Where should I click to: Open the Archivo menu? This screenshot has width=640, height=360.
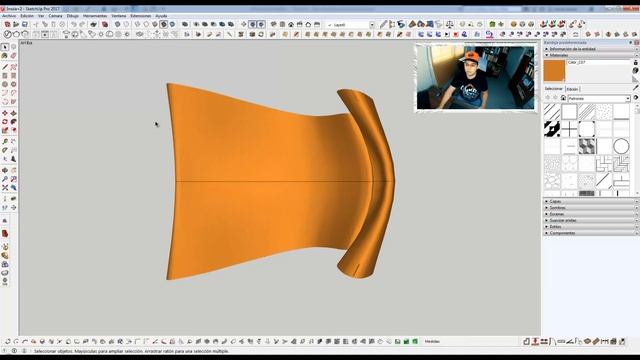[9, 16]
